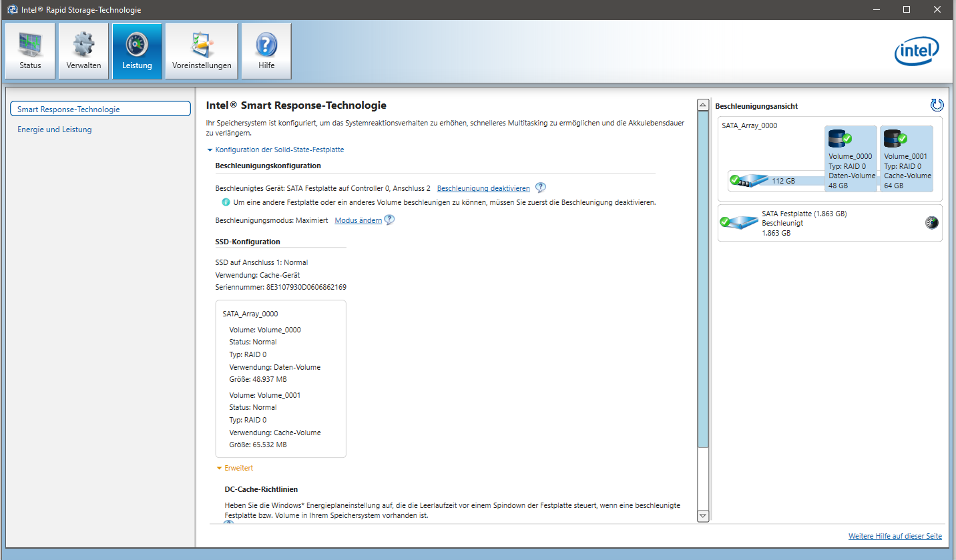
Task: Click the Intel Smart Response-Technologie page heading
Action: point(296,105)
